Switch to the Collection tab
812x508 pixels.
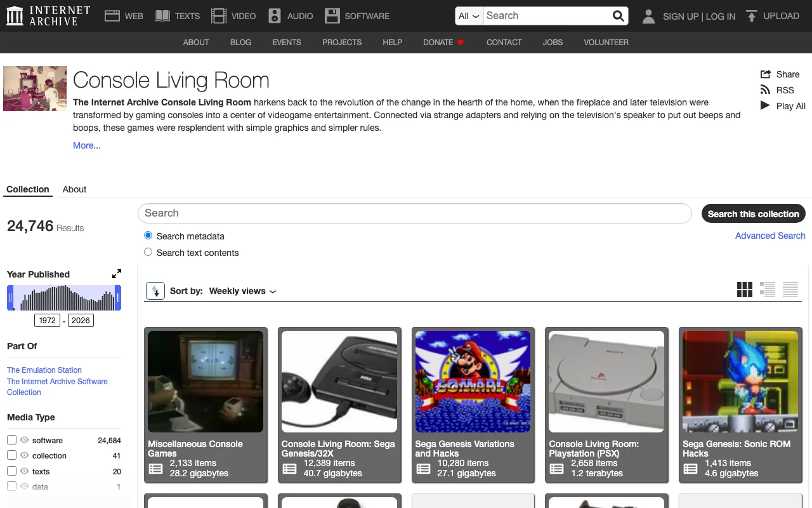tap(28, 189)
